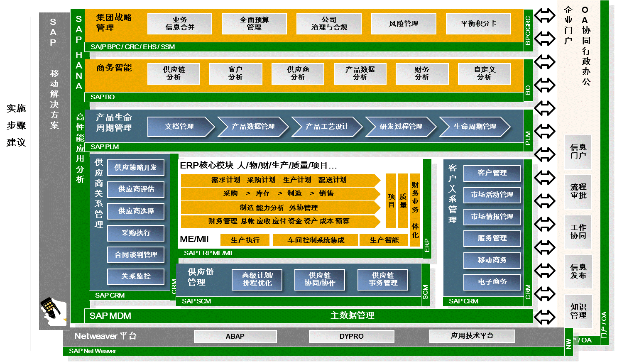Click the 供应商分析 box

point(298,73)
